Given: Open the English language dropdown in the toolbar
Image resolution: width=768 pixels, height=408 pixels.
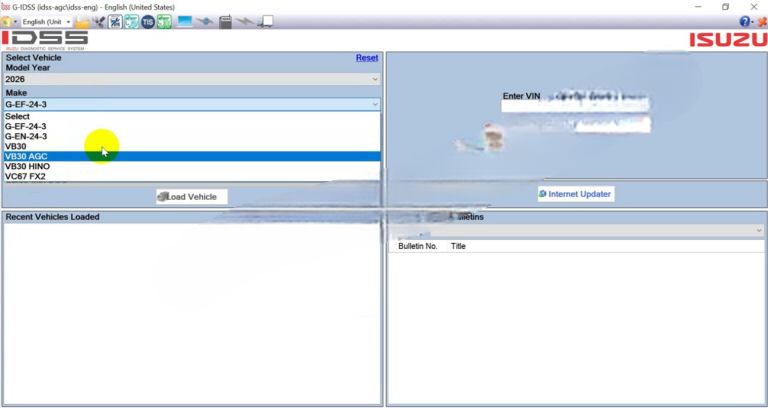Looking at the screenshot, I should [x=47, y=22].
